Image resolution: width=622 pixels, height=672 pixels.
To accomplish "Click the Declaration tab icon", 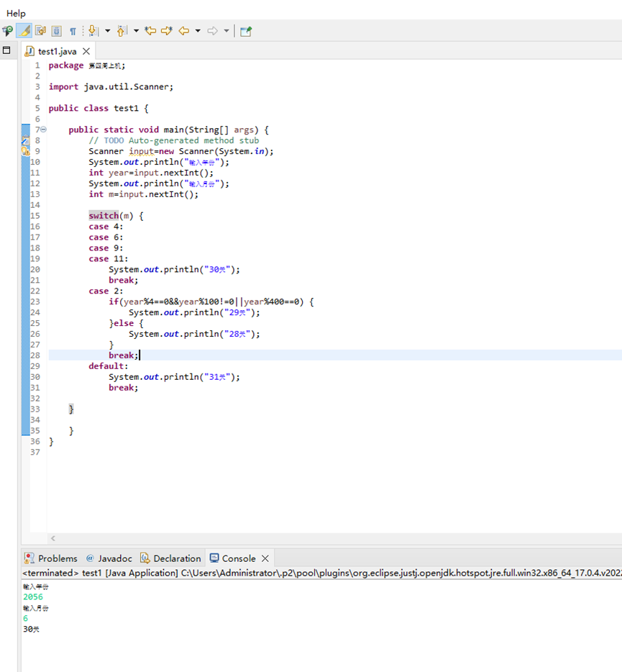I will pos(145,558).
